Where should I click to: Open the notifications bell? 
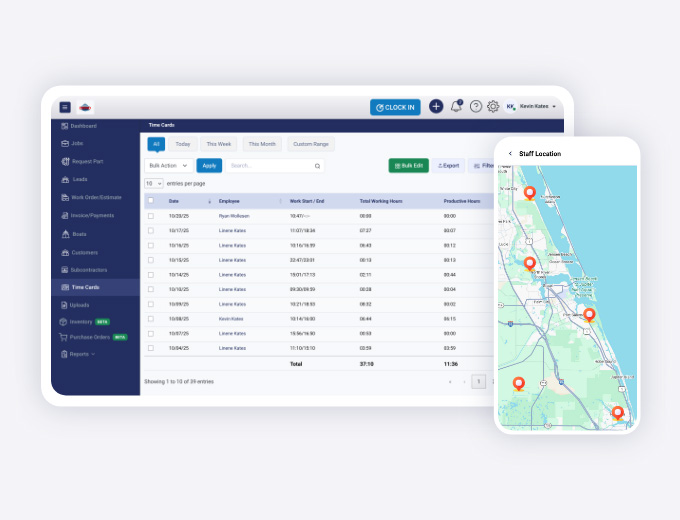[456, 106]
